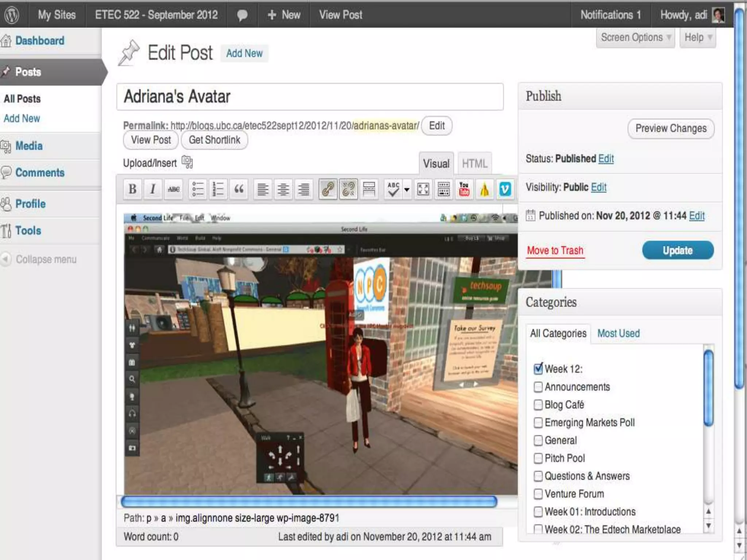Image resolution: width=747 pixels, height=560 pixels.
Task: Align text right
Action: tap(304, 189)
